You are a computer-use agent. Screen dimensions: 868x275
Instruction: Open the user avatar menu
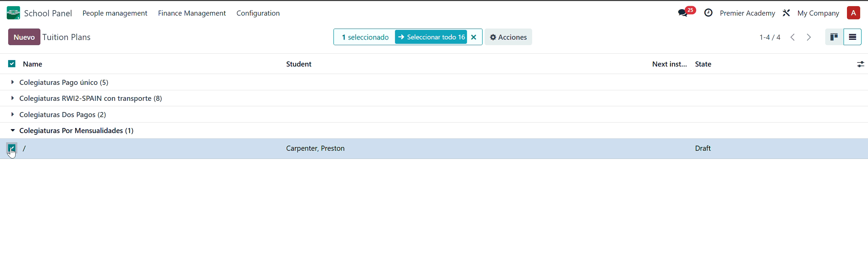(853, 13)
